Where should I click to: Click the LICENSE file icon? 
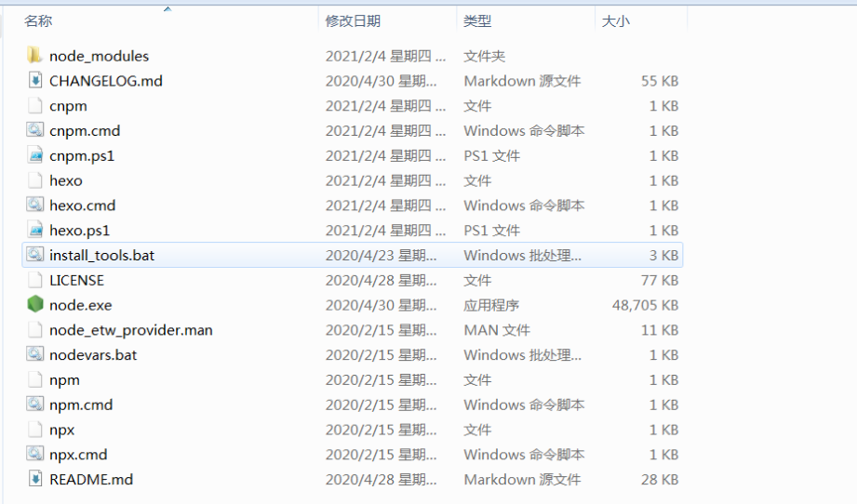coord(35,280)
